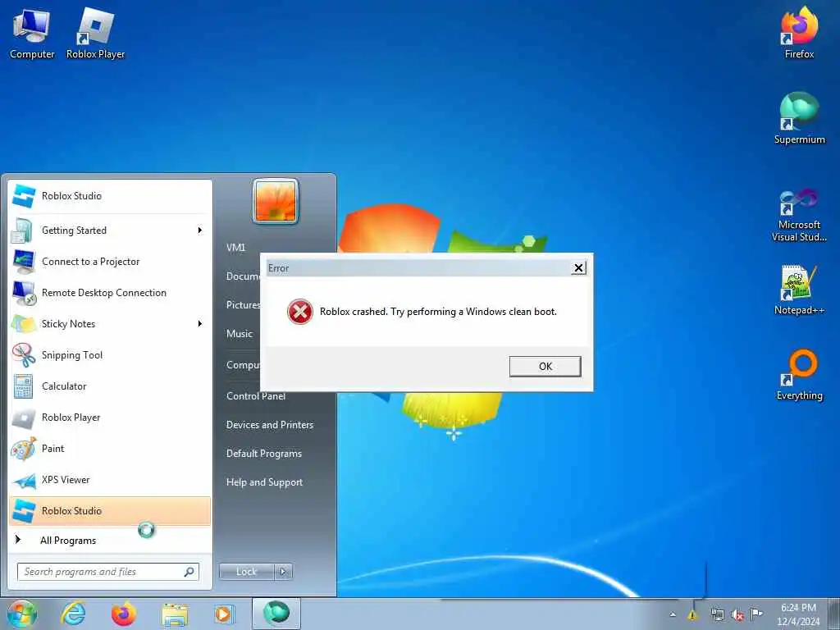Launch Notepad++ desktop shortcut
This screenshot has width=840, height=630.
click(x=799, y=290)
